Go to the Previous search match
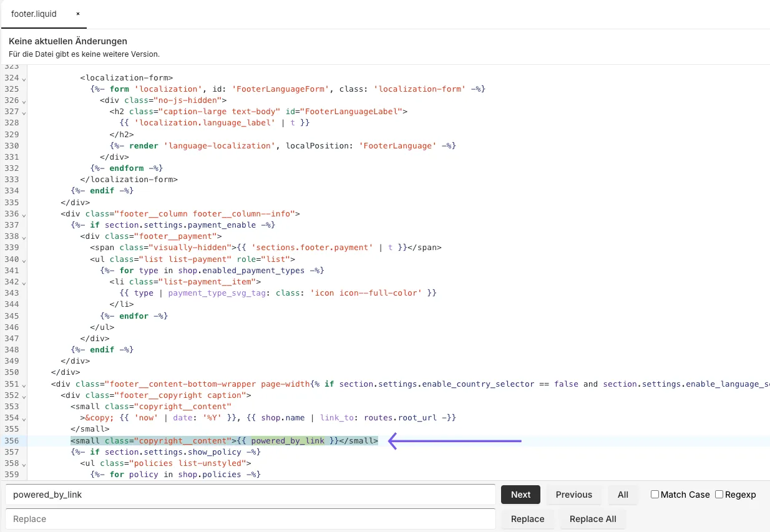Image resolution: width=770 pixels, height=532 pixels. click(574, 495)
